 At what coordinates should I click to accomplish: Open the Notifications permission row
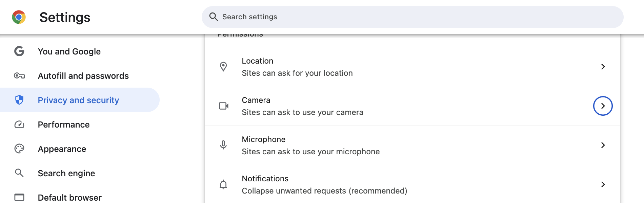(x=324, y=185)
